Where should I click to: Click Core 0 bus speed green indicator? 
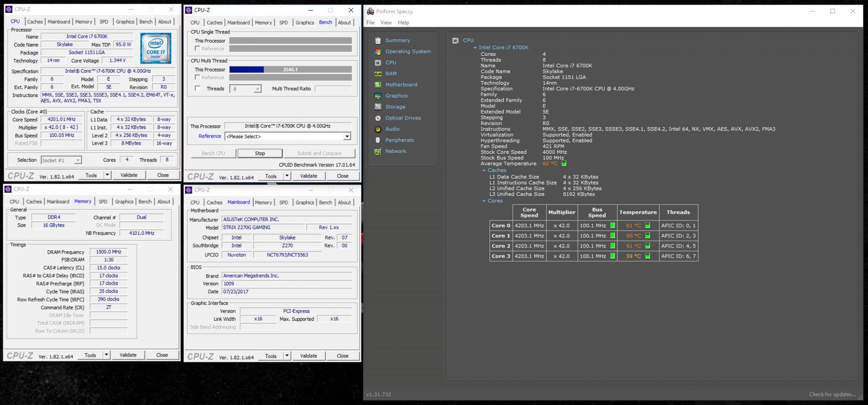[x=612, y=226]
